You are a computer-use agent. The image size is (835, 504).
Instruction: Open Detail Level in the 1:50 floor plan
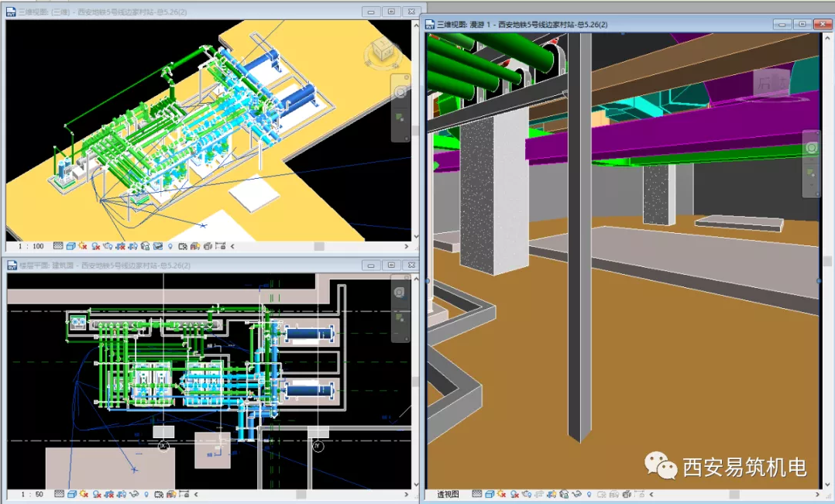(x=59, y=495)
